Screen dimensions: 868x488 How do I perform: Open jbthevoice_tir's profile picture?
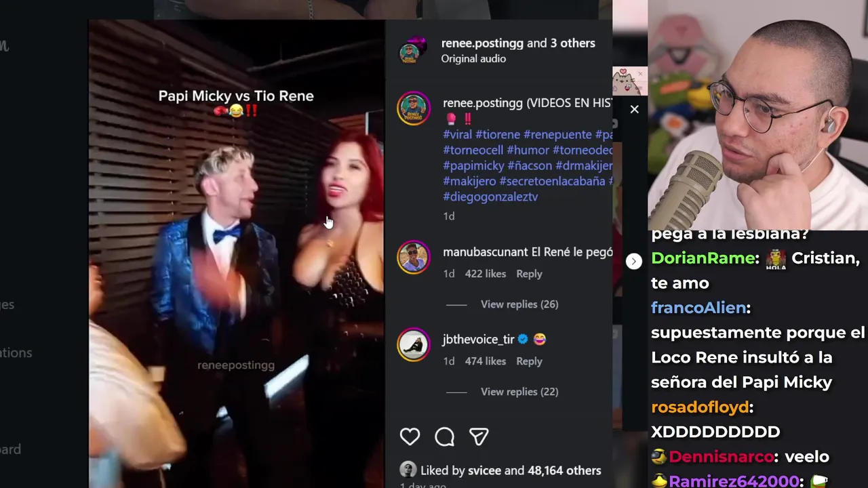413,345
